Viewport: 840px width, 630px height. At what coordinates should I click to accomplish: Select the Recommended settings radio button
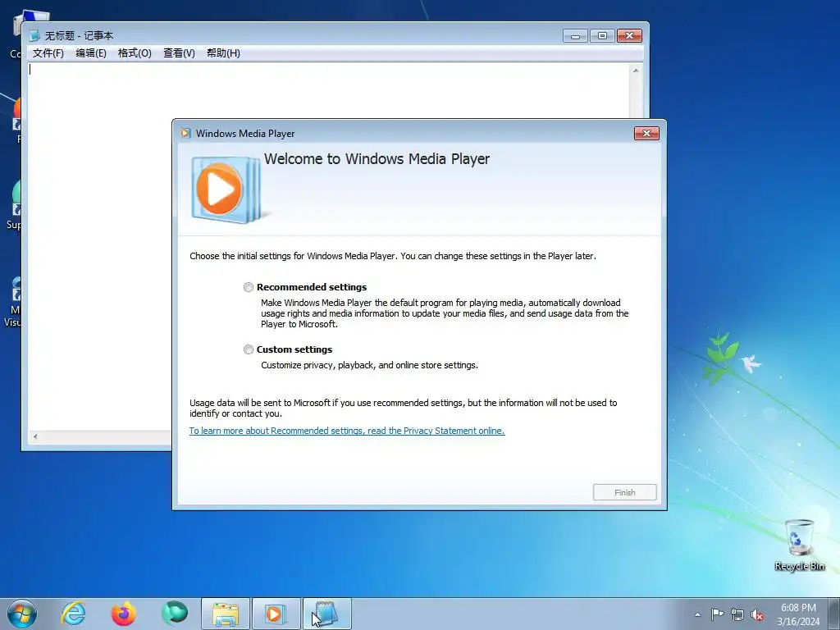click(248, 287)
